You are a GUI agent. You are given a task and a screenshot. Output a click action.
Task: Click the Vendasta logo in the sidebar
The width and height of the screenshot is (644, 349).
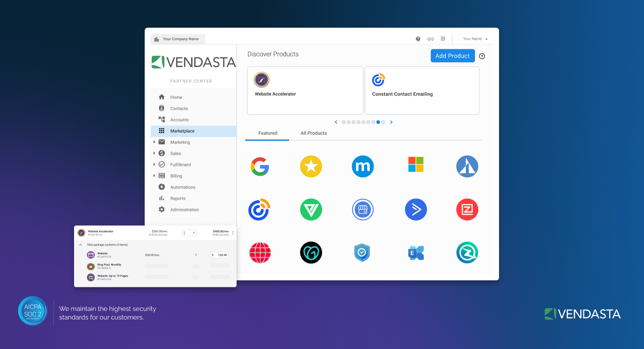(x=194, y=62)
